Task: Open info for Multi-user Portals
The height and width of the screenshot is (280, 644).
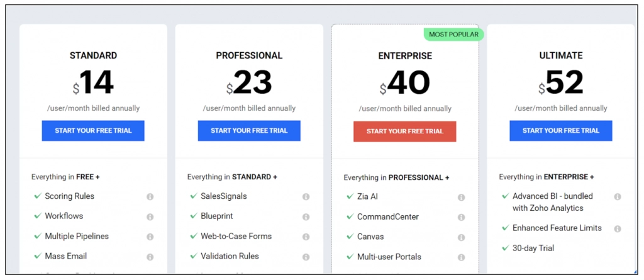Action: [x=461, y=258]
